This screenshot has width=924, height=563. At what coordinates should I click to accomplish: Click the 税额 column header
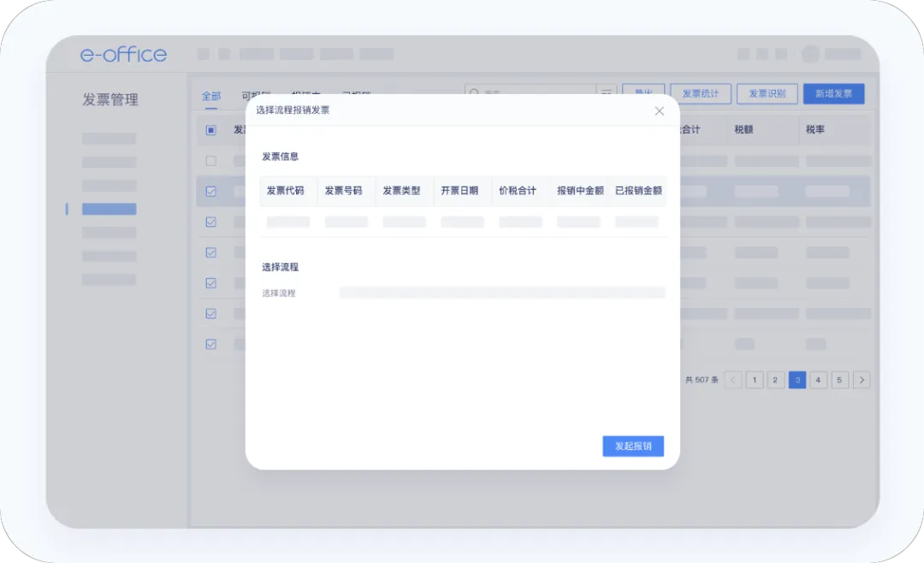(x=743, y=130)
